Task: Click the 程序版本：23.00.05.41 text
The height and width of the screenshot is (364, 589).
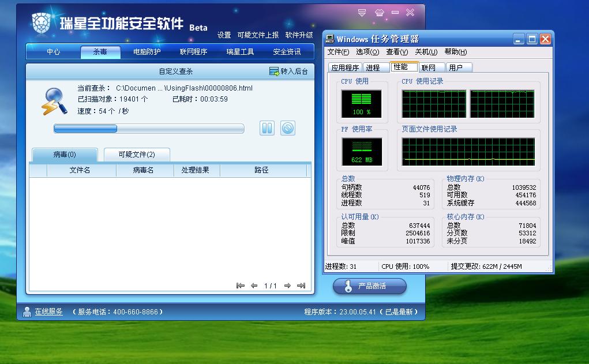Action: coord(340,312)
